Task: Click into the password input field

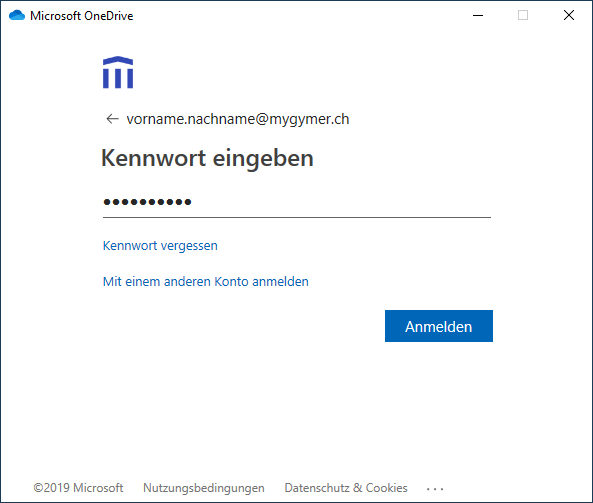Action: (297, 202)
